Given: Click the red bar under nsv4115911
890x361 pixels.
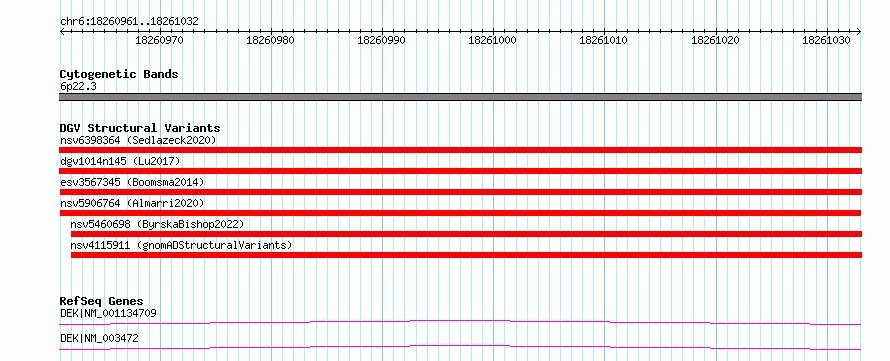Looking at the screenshot, I should click(467, 255).
